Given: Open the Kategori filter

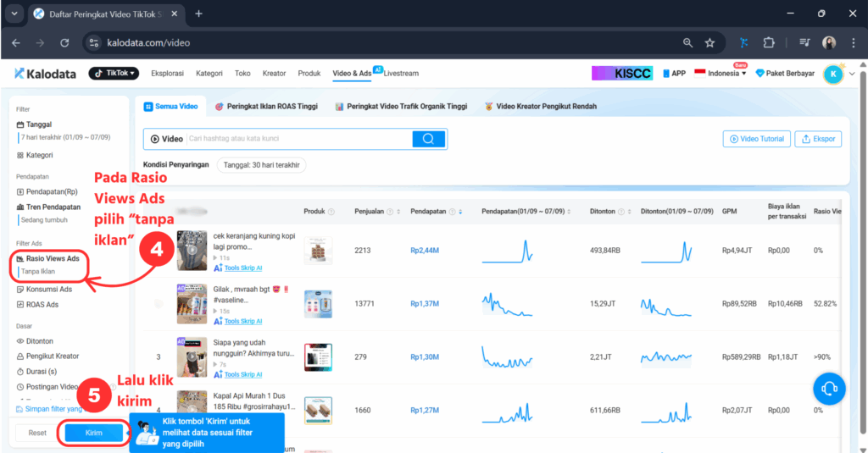Looking at the screenshot, I should [35, 155].
